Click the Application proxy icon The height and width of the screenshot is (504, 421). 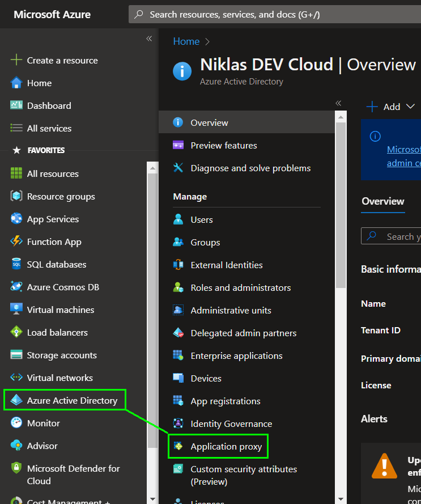click(x=178, y=446)
